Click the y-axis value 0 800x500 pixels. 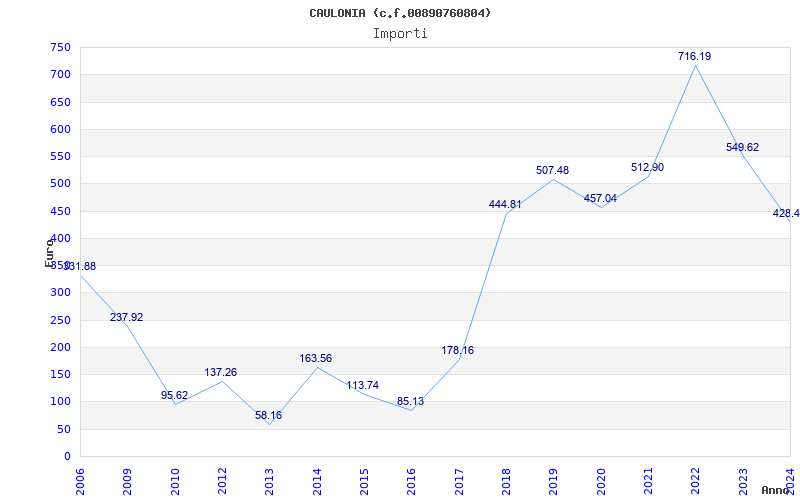pos(67,457)
